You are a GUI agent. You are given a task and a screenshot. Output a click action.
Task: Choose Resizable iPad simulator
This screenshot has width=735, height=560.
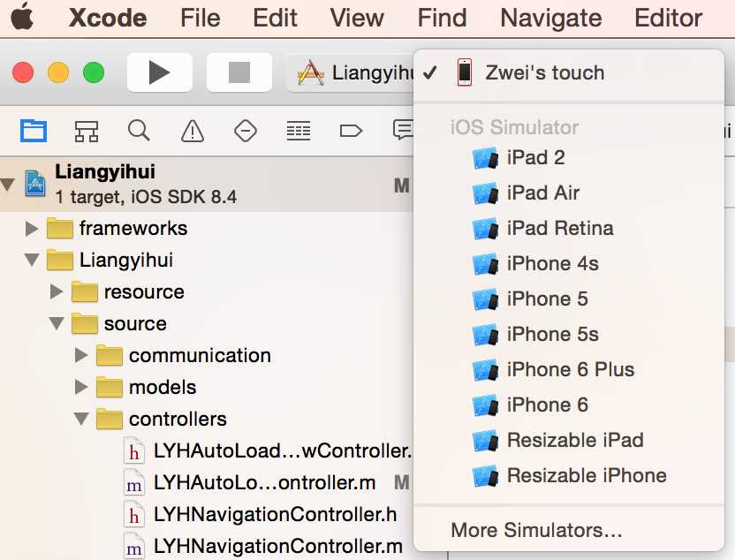pos(569,440)
